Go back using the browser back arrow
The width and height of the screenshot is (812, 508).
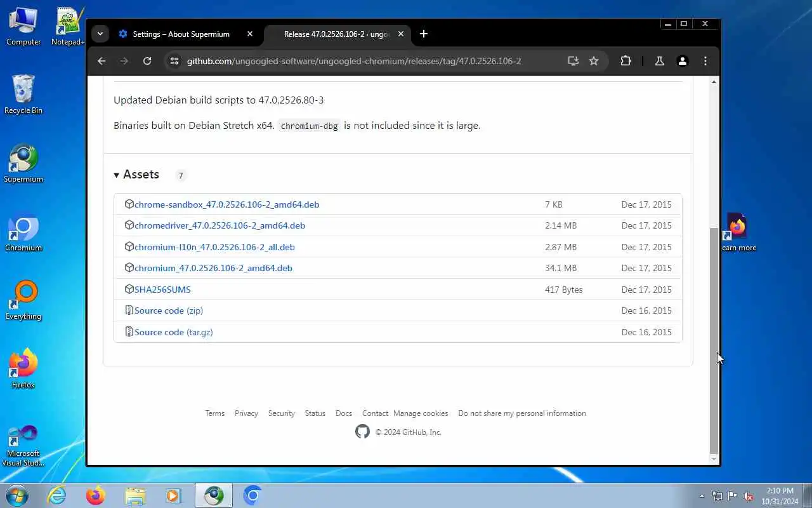pos(101,61)
